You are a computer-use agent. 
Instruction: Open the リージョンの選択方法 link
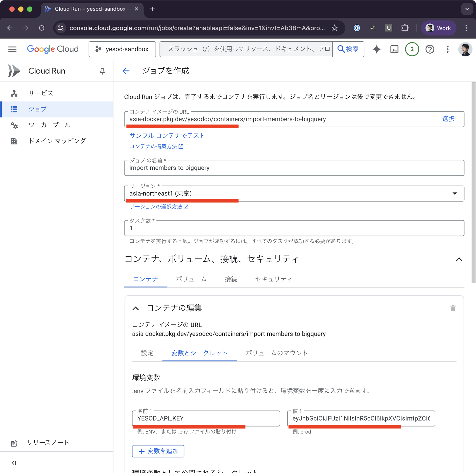(x=159, y=207)
